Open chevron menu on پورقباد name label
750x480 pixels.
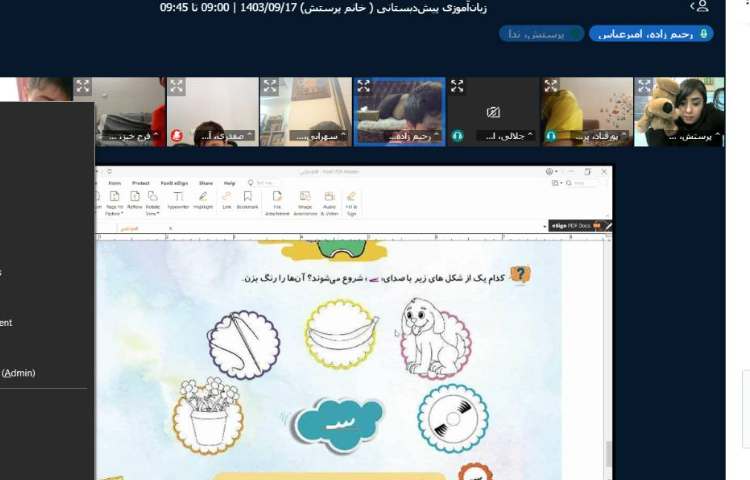click(x=623, y=135)
